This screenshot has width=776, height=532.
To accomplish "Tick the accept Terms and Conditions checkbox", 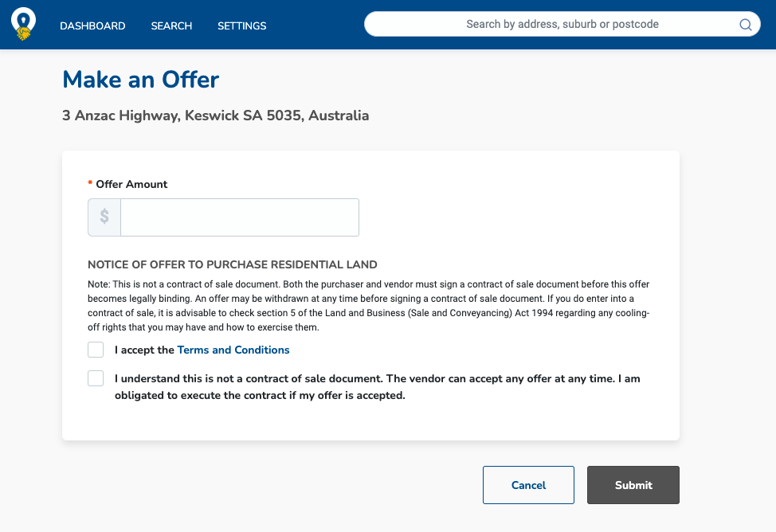I will [x=96, y=350].
